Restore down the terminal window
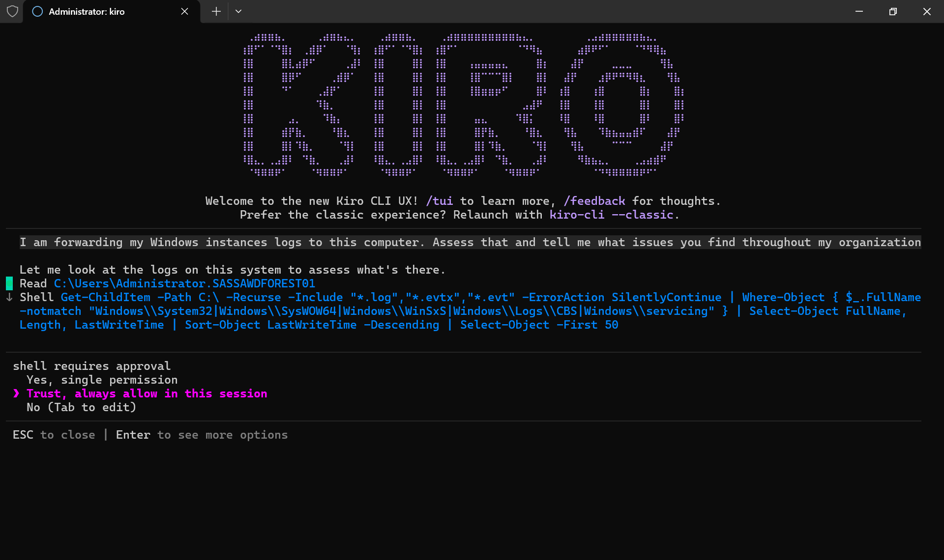The image size is (944, 560). (893, 11)
